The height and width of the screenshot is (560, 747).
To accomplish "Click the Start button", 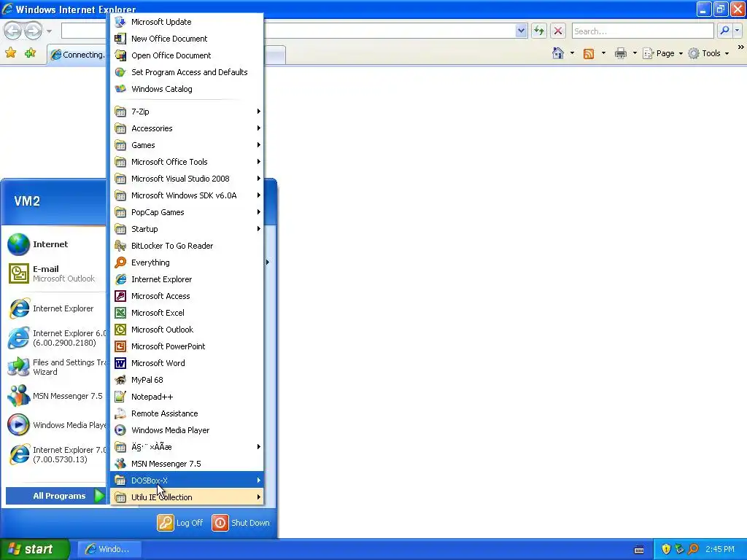I will pos(35,549).
